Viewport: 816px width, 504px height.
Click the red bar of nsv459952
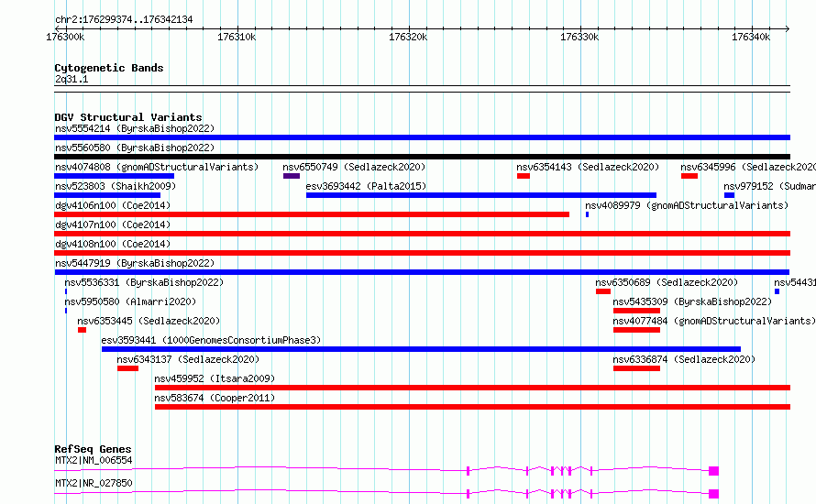[472, 388]
